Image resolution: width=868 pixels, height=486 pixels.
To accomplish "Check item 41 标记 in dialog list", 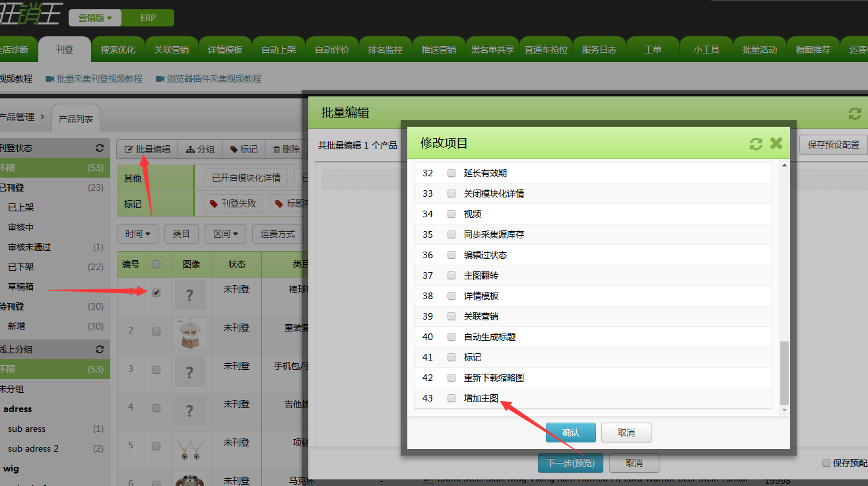I will [x=451, y=357].
